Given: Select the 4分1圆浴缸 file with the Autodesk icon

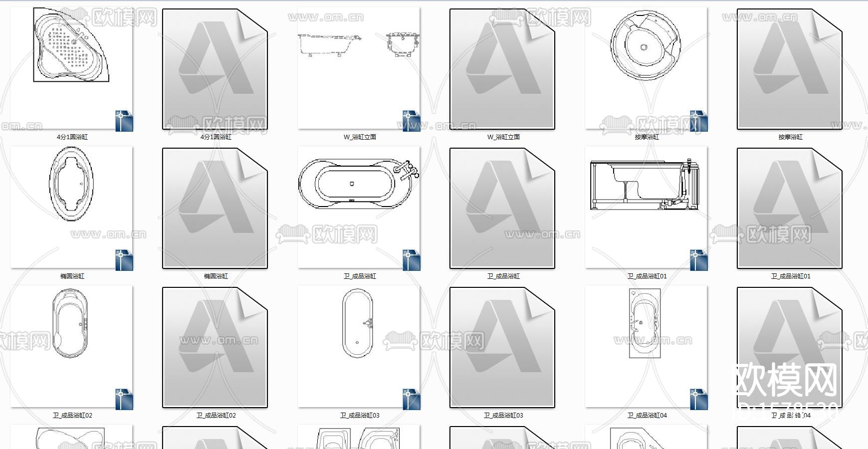Looking at the screenshot, I should click(x=215, y=69).
